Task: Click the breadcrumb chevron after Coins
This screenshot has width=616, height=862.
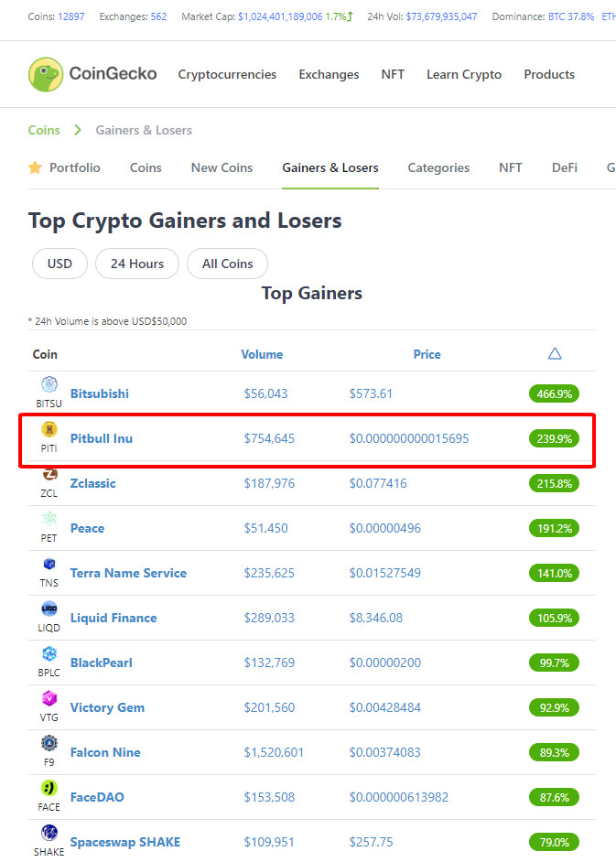Action: [78, 130]
